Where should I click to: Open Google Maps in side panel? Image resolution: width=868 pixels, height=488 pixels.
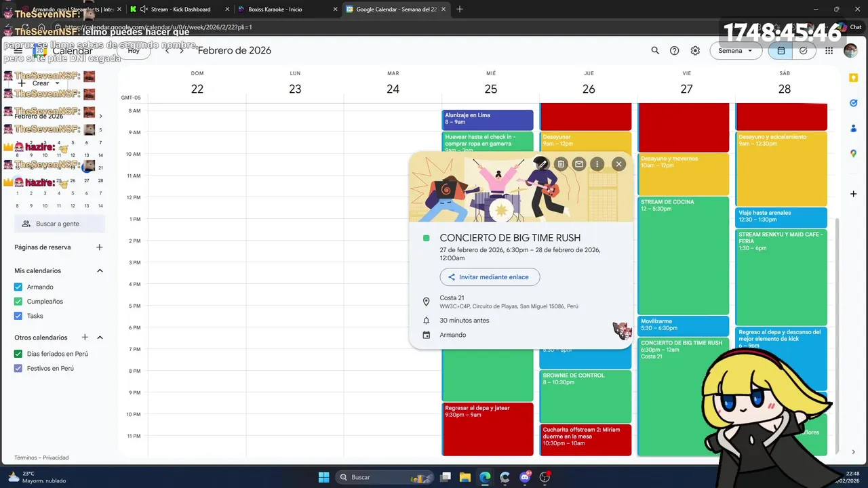(x=854, y=154)
